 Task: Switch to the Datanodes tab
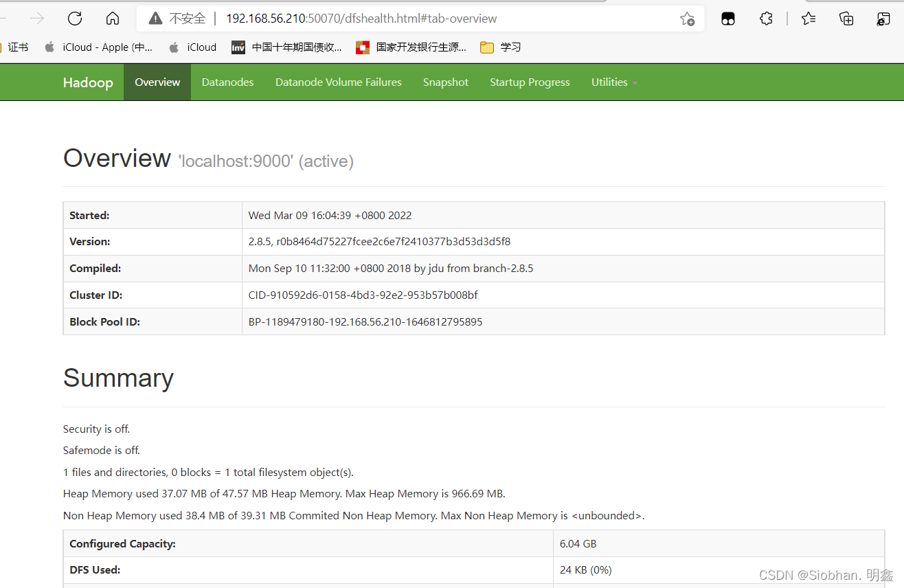(227, 82)
